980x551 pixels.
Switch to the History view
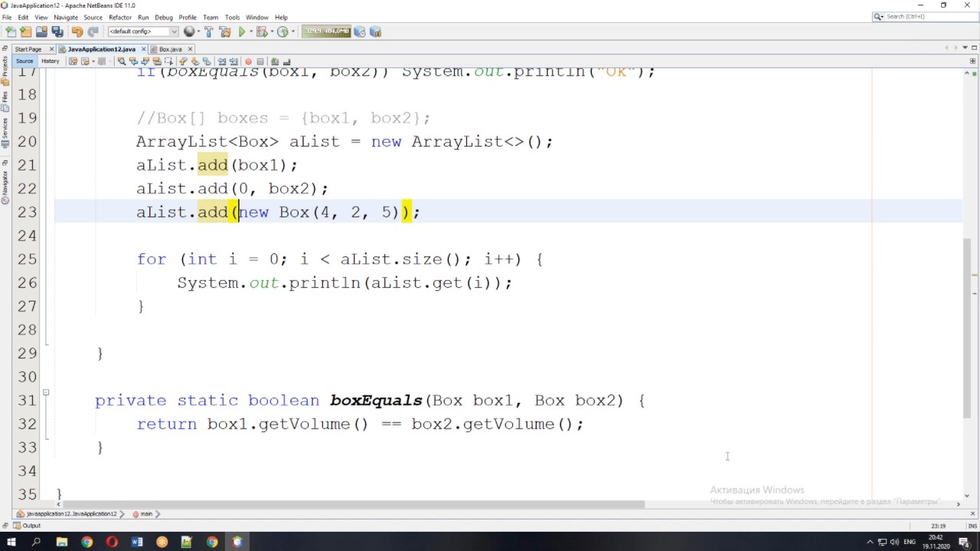[50, 61]
